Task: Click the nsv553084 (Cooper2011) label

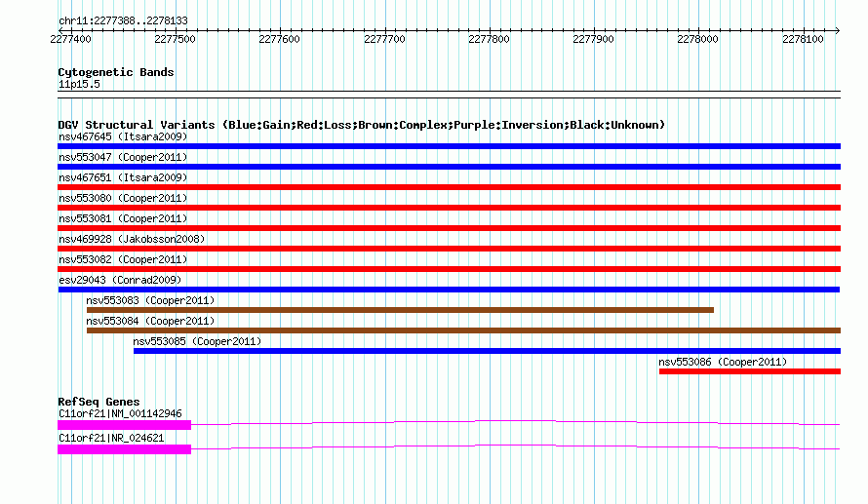Action: tap(150, 321)
